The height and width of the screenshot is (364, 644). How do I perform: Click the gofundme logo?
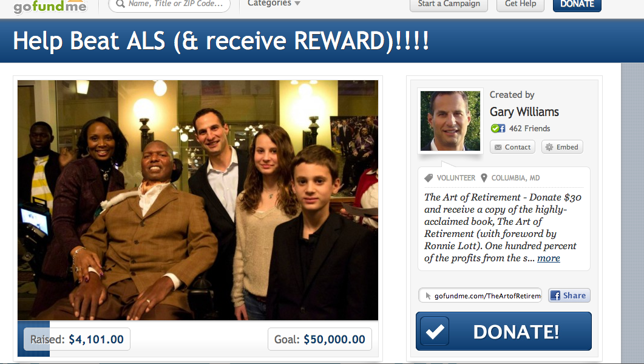tap(50, 7)
